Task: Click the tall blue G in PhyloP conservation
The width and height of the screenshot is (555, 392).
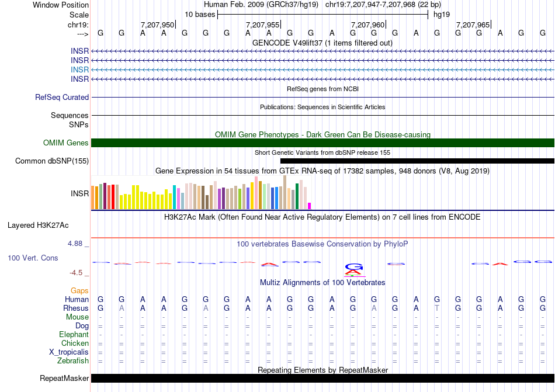Action: pos(353,266)
